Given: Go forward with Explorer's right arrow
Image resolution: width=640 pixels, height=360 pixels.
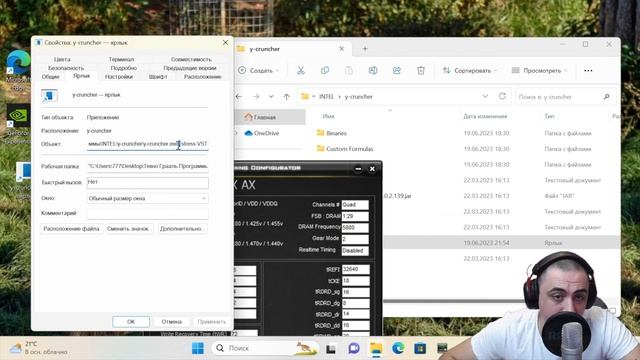Looking at the screenshot, I should tap(256, 97).
